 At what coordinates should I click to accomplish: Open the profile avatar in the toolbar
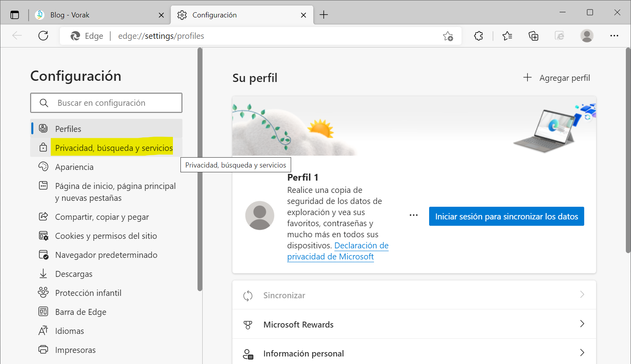[587, 36]
